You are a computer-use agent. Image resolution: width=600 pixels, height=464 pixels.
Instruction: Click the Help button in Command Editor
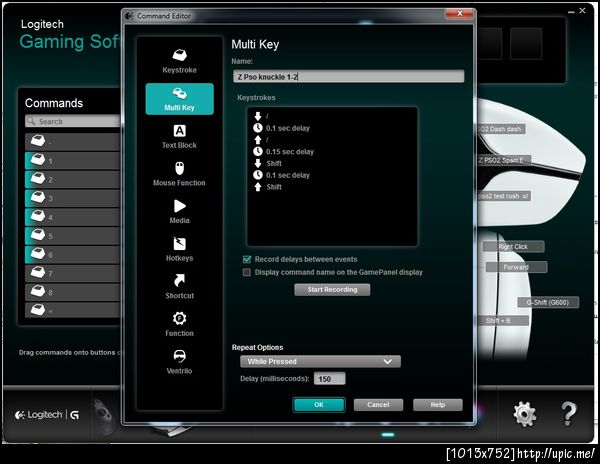tap(437, 405)
